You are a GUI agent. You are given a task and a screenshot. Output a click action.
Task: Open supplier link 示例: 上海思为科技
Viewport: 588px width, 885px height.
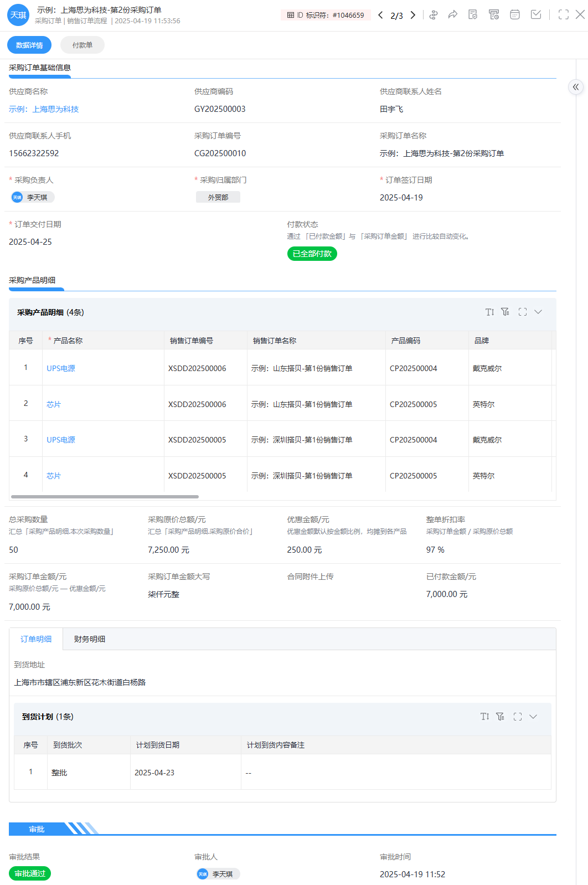pyautogui.click(x=44, y=109)
